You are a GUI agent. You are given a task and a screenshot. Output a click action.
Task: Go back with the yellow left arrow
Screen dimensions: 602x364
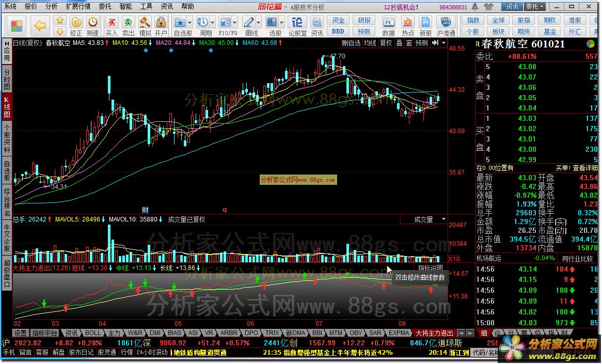(40, 26)
